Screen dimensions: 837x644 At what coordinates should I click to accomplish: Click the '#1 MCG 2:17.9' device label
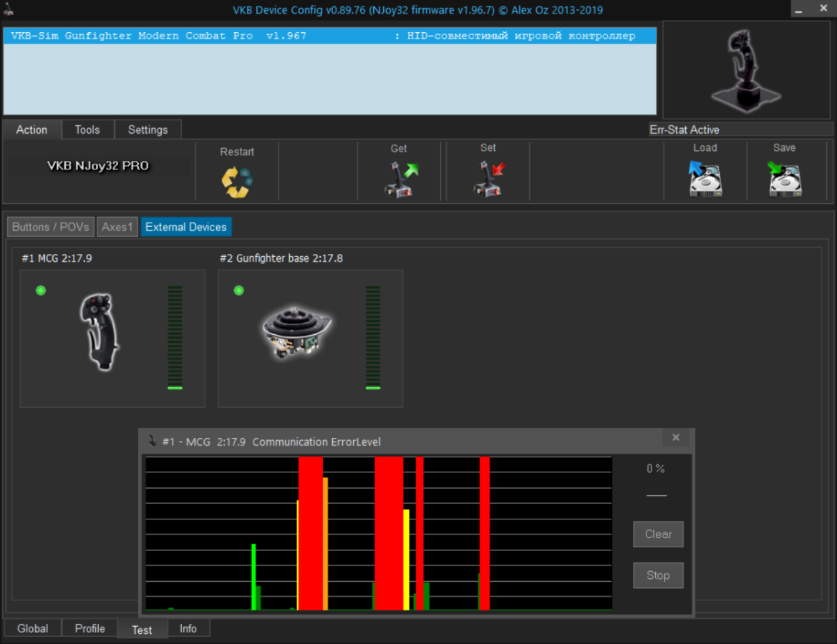click(57, 258)
